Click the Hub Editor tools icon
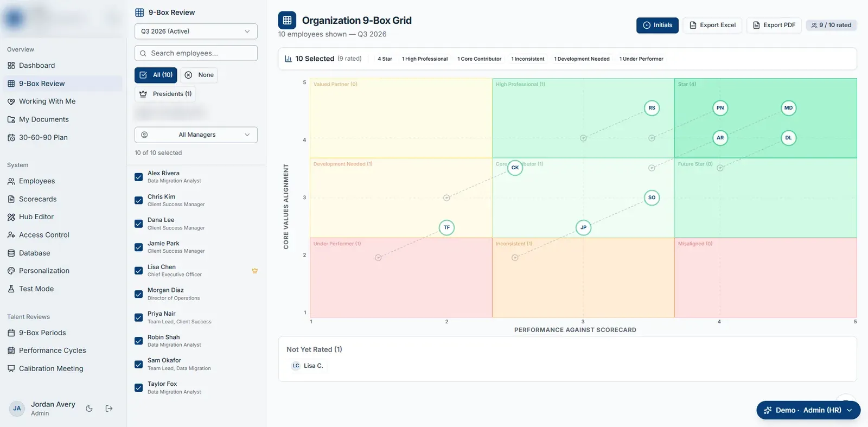868x427 pixels. coord(11,217)
